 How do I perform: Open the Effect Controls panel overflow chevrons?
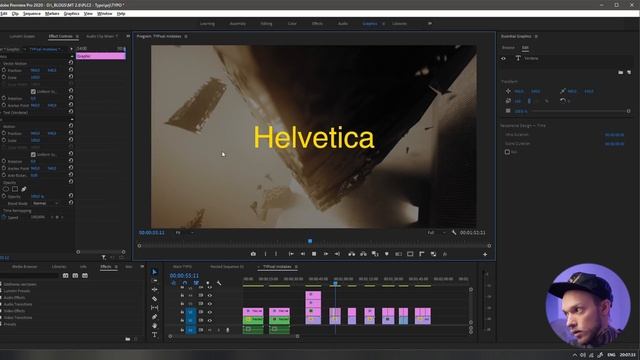tap(128, 36)
